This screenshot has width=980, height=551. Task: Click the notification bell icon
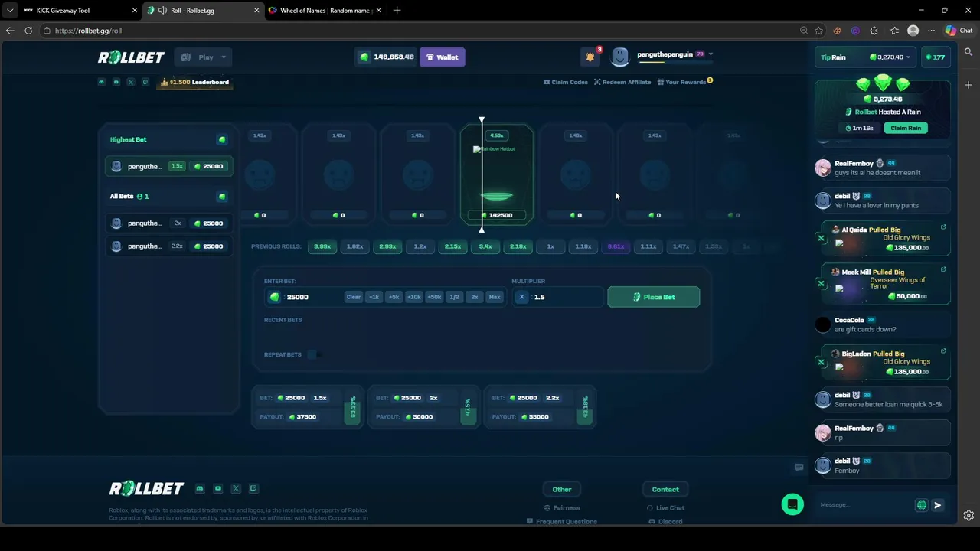click(x=590, y=57)
